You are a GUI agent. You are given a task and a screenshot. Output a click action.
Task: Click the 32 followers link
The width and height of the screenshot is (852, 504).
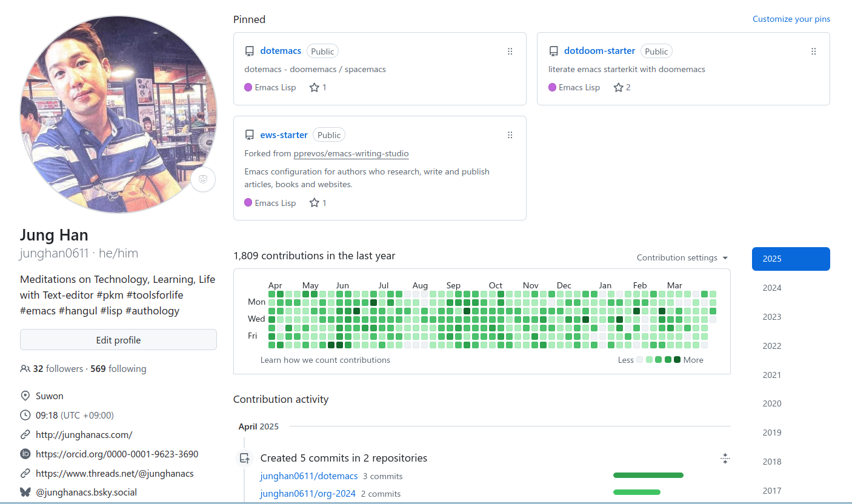click(58, 368)
